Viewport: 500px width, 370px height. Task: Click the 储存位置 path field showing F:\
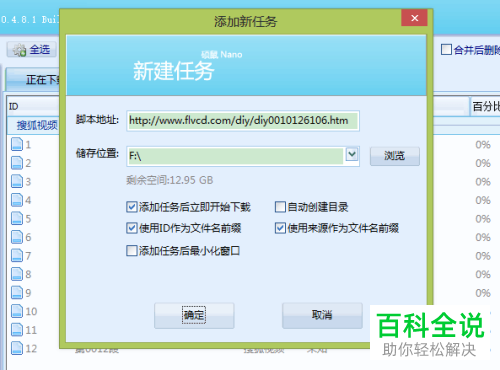235,156
